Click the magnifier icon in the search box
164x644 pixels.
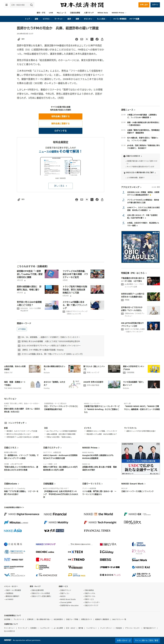pos(31,5)
